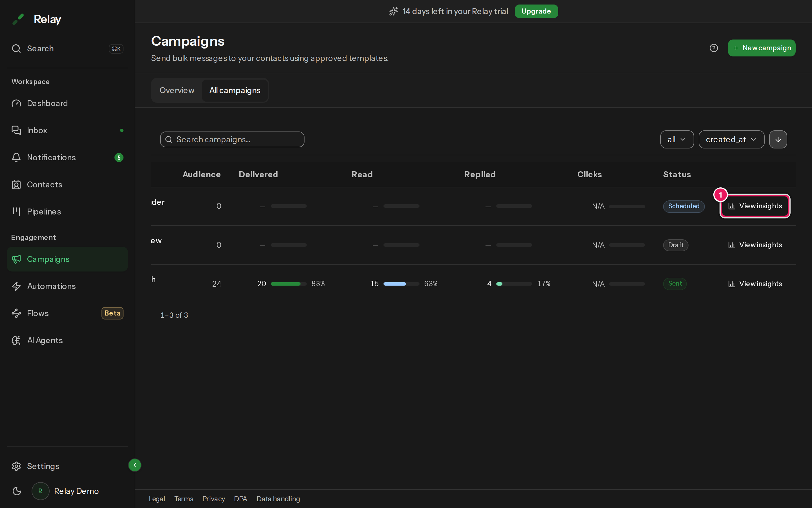The image size is (812, 508).
Task: Select All campaigns tab
Action: (x=235, y=90)
